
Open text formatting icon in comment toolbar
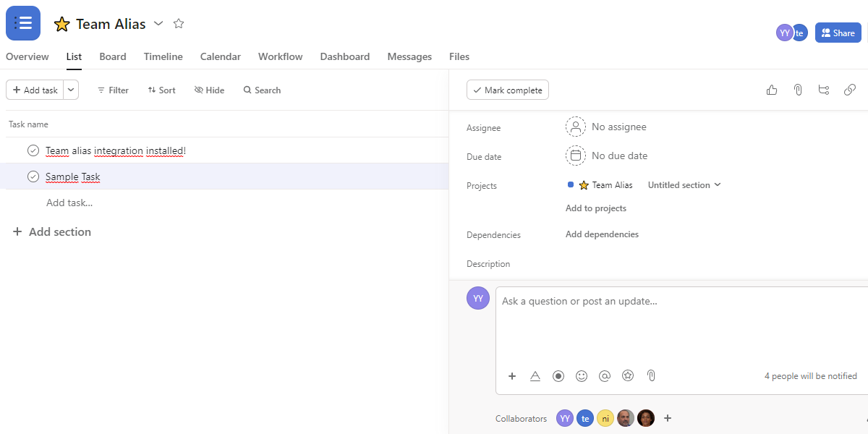535,376
